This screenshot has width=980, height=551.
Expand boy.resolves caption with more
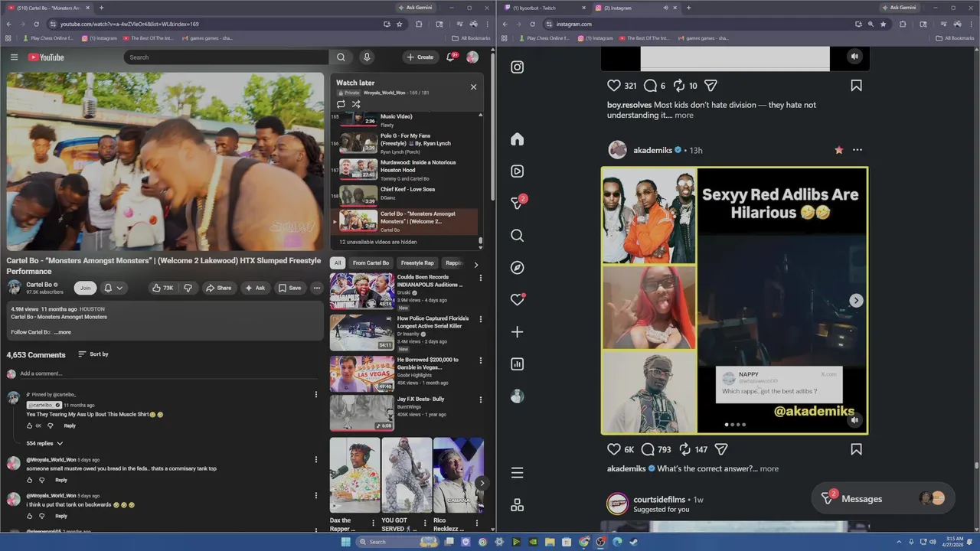[x=684, y=116]
